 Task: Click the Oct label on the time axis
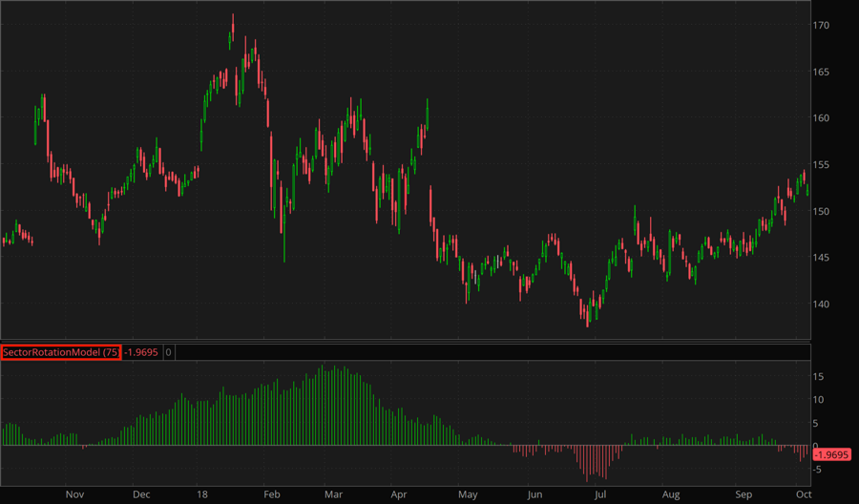804,494
